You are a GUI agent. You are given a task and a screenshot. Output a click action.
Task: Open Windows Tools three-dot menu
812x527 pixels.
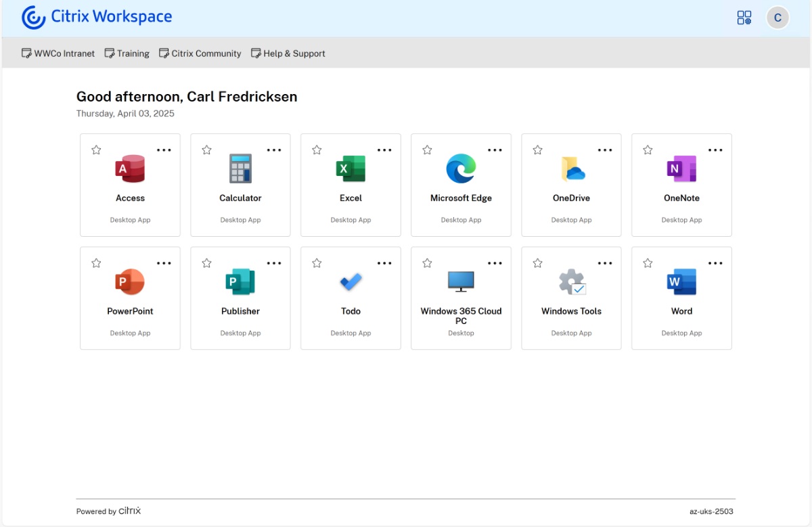[605, 263]
